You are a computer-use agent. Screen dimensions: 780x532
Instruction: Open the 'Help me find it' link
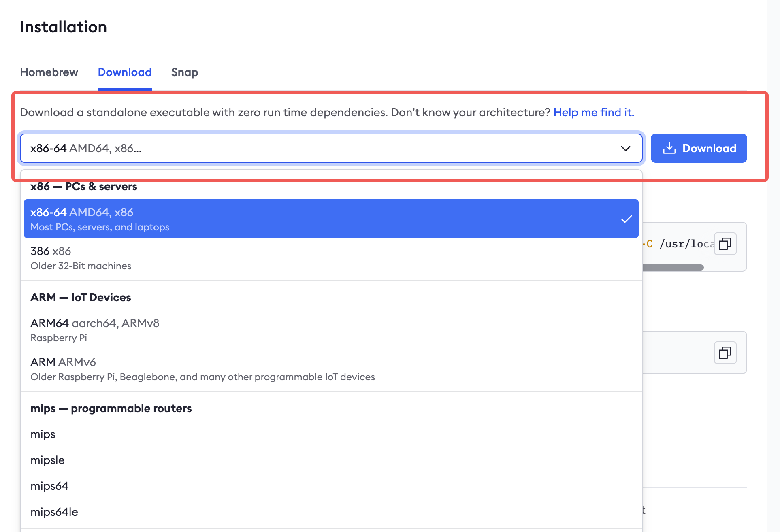click(x=594, y=112)
